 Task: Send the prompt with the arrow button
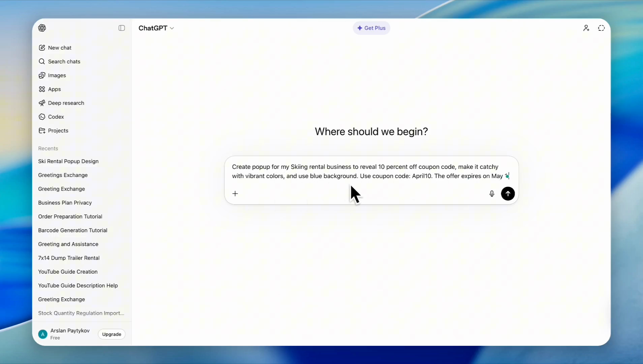(508, 194)
